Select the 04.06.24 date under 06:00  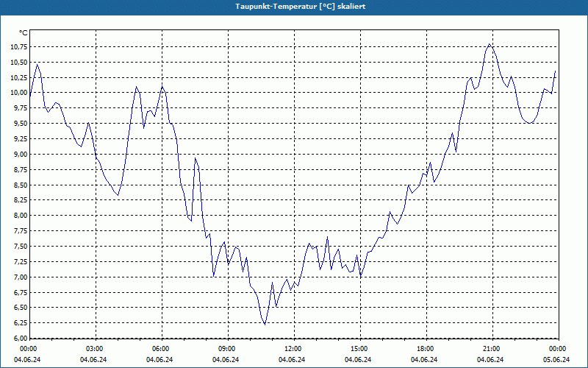coord(159,360)
